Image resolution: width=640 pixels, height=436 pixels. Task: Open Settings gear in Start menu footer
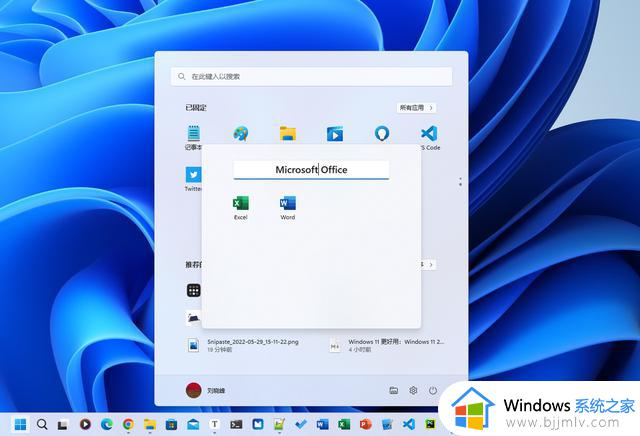(413, 391)
